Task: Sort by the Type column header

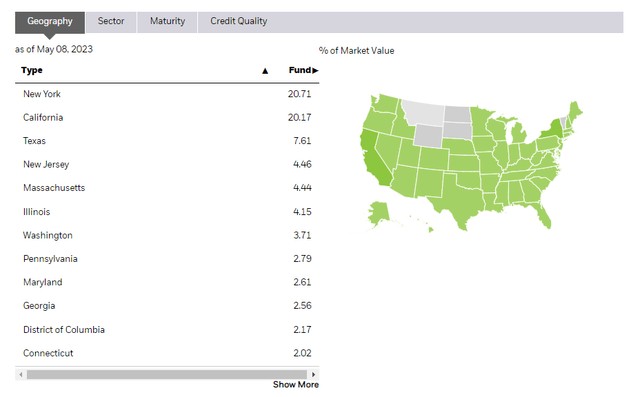Action: pos(32,70)
